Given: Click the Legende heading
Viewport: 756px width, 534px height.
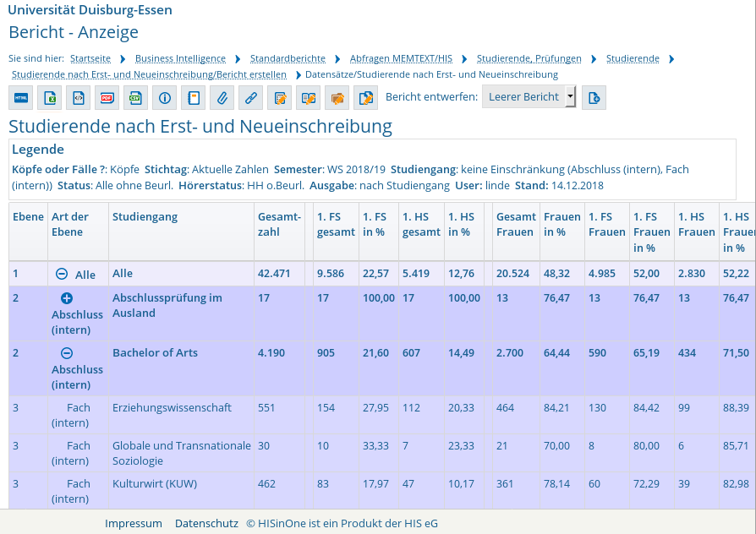Looking at the screenshot, I should coord(38,150).
